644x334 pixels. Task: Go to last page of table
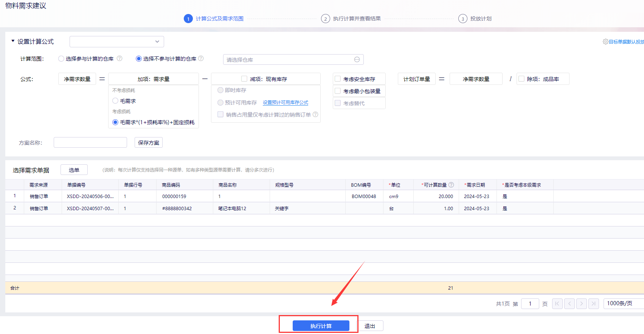tap(594, 304)
